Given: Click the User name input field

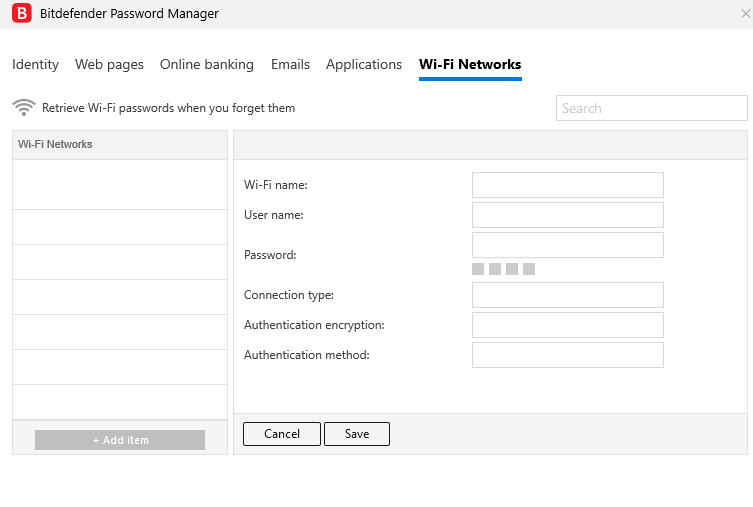Looking at the screenshot, I should pos(567,215).
